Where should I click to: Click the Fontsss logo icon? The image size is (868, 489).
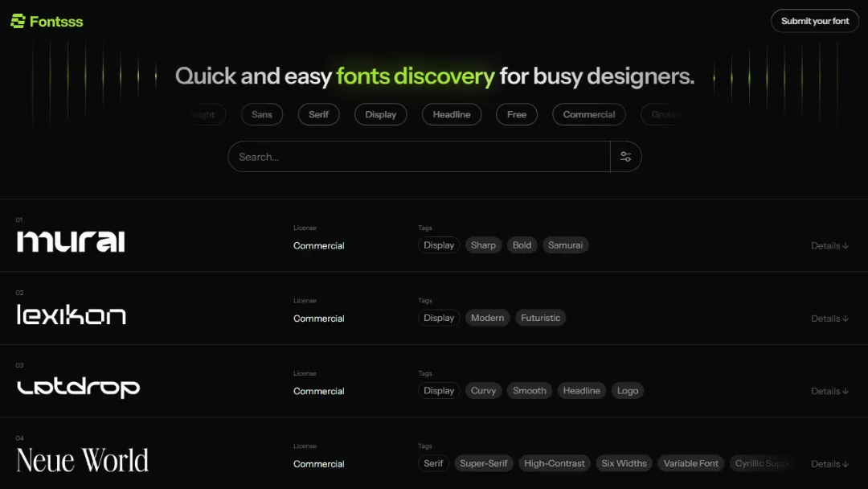pos(18,21)
